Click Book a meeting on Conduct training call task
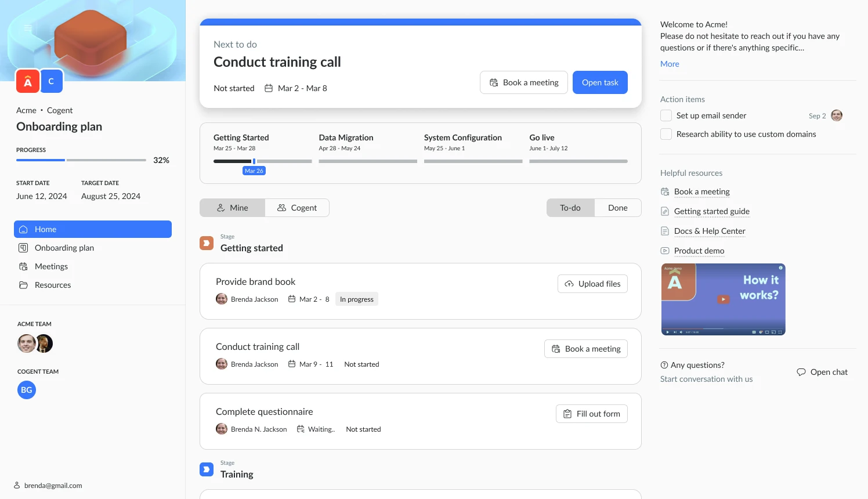This screenshot has width=868, height=499. 586,349
